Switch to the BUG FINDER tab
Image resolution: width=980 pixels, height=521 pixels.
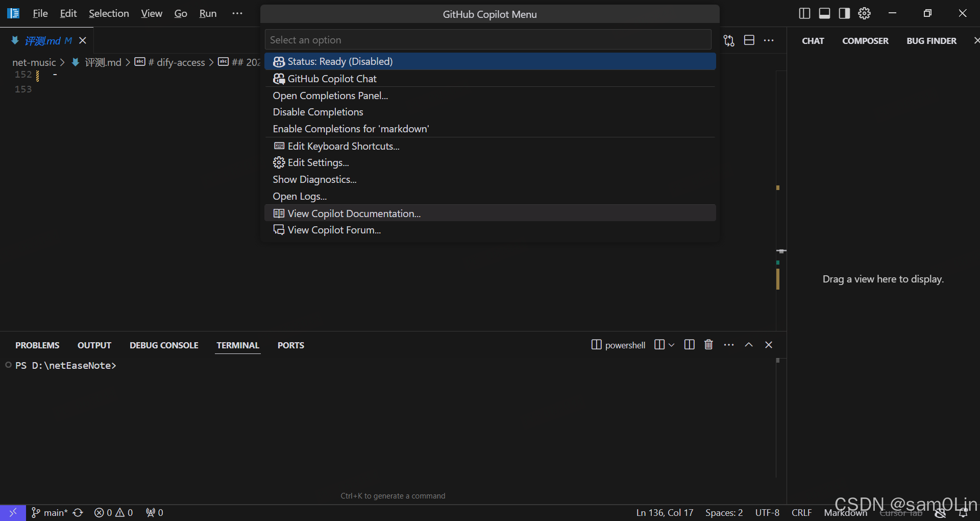932,41
